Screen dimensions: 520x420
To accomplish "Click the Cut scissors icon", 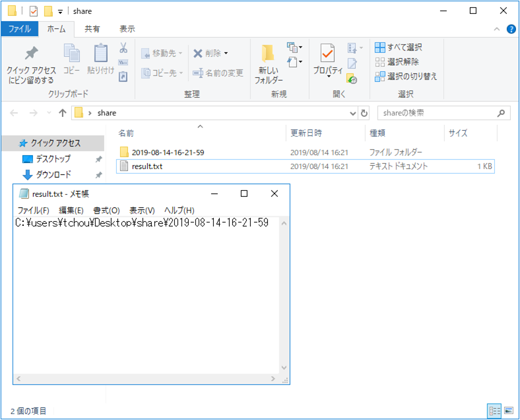I will tap(123, 48).
